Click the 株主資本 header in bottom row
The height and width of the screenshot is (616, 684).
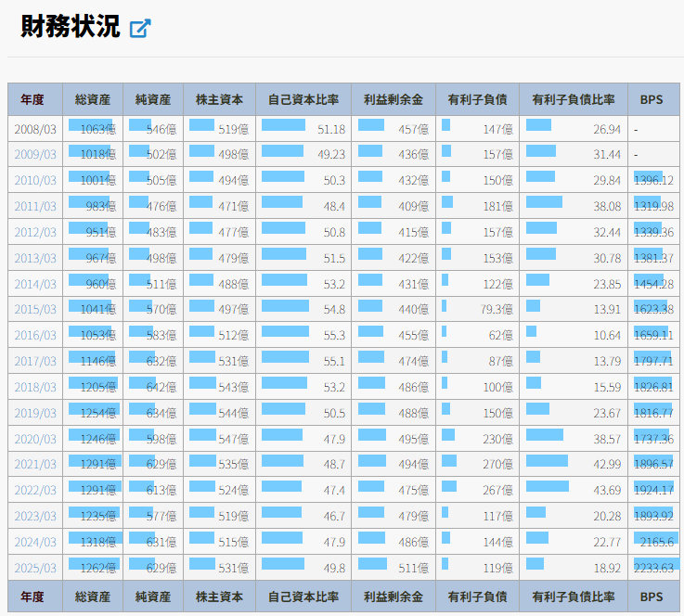click(219, 597)
